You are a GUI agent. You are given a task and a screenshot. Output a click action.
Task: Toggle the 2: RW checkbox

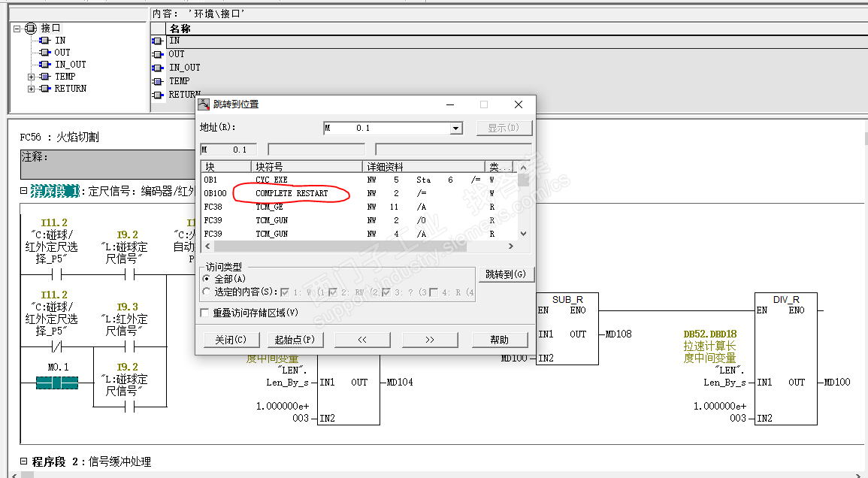(333, 292)
